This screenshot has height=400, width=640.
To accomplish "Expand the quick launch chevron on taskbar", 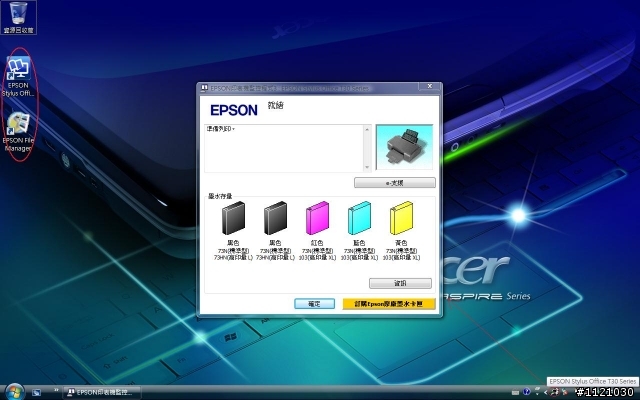I will [56, 390].
